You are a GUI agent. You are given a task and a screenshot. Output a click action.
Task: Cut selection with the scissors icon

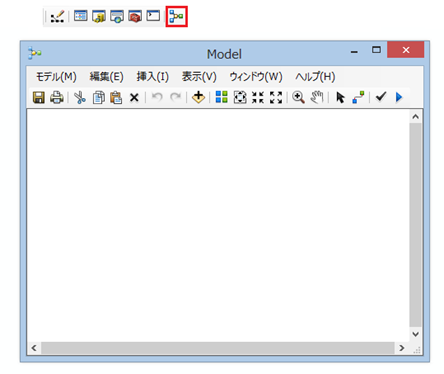[80, 98]
